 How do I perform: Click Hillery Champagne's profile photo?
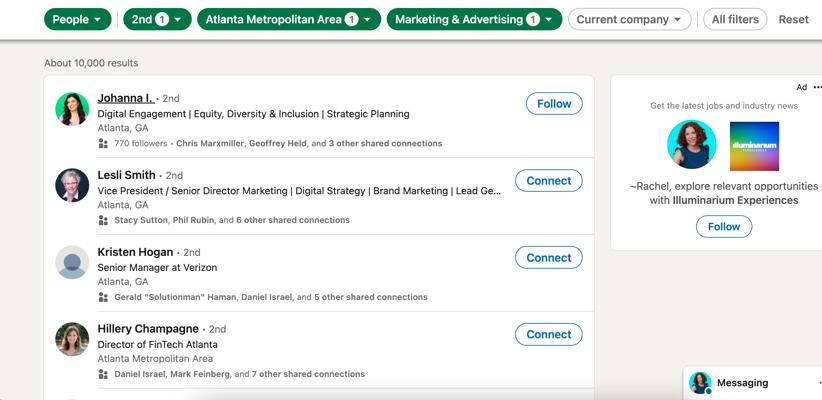72,339
